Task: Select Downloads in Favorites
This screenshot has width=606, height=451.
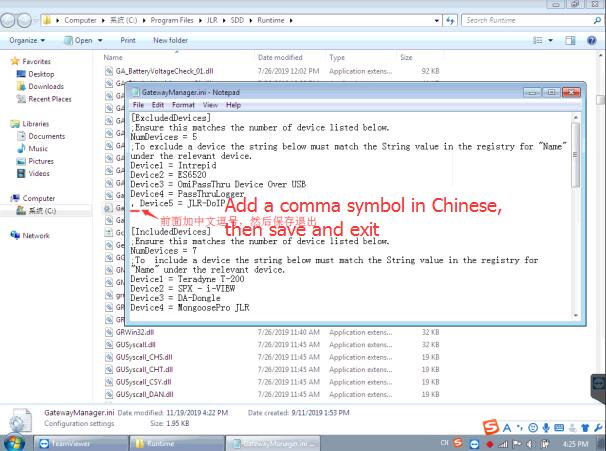Action: pyautogui.click(x=45, y=87)
